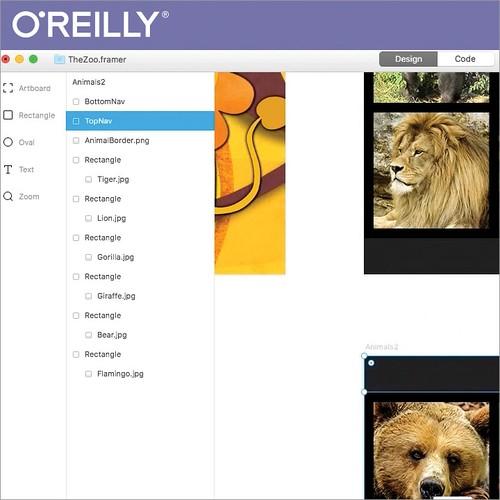Click the Zoom tool label

coord(29,196)
